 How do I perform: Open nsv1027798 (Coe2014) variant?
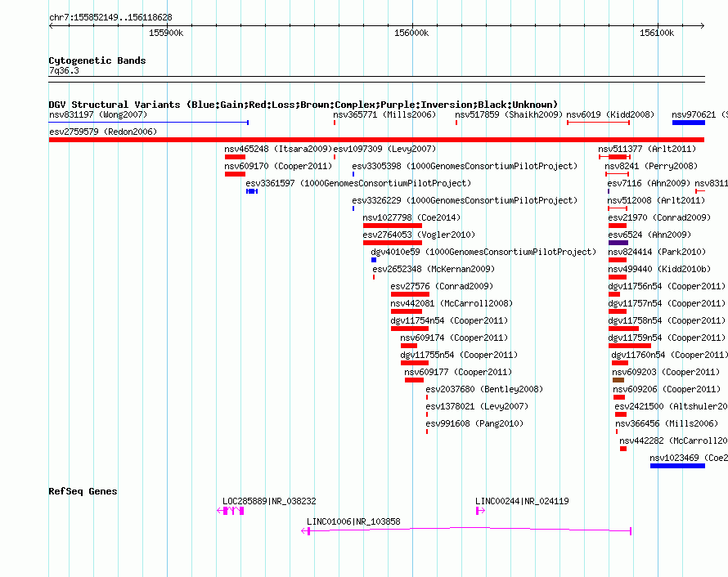click(411, 217)
